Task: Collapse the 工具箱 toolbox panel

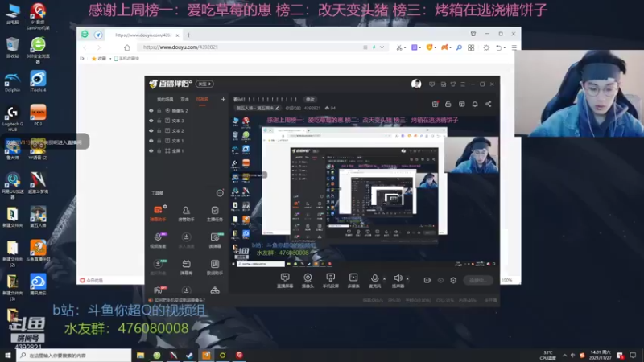Action: pyautogui.click(x=220, y=193)
